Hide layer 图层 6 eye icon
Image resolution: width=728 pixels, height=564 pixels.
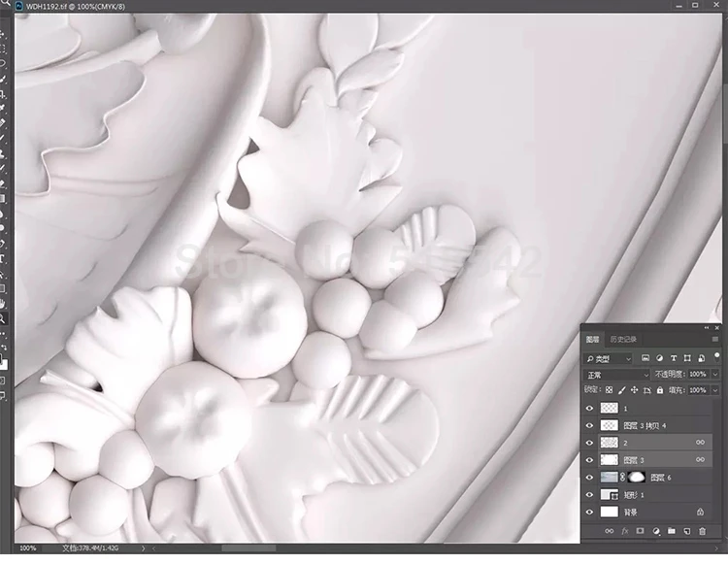click(x=589, y=478)
